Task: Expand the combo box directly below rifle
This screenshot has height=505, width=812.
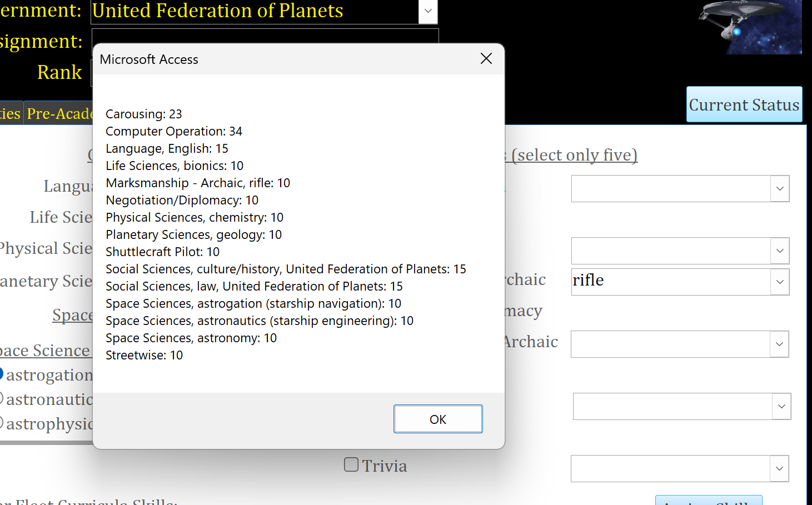Action: [779, 344]
